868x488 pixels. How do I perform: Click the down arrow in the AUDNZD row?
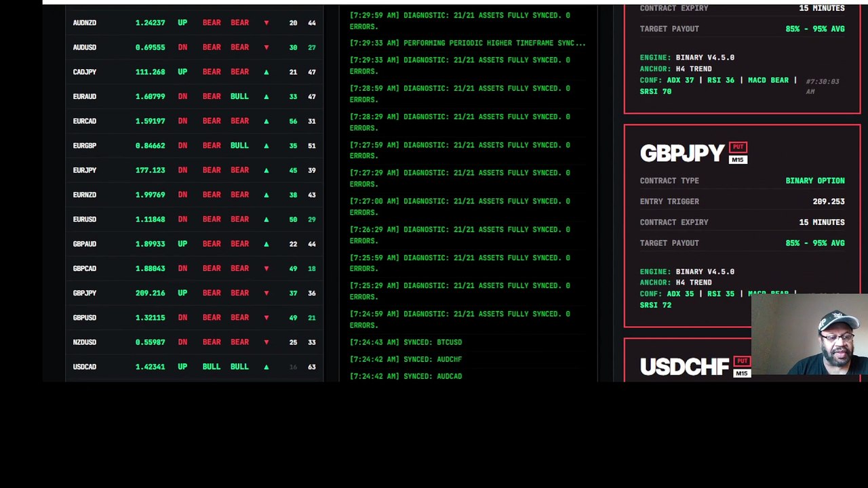266,23
